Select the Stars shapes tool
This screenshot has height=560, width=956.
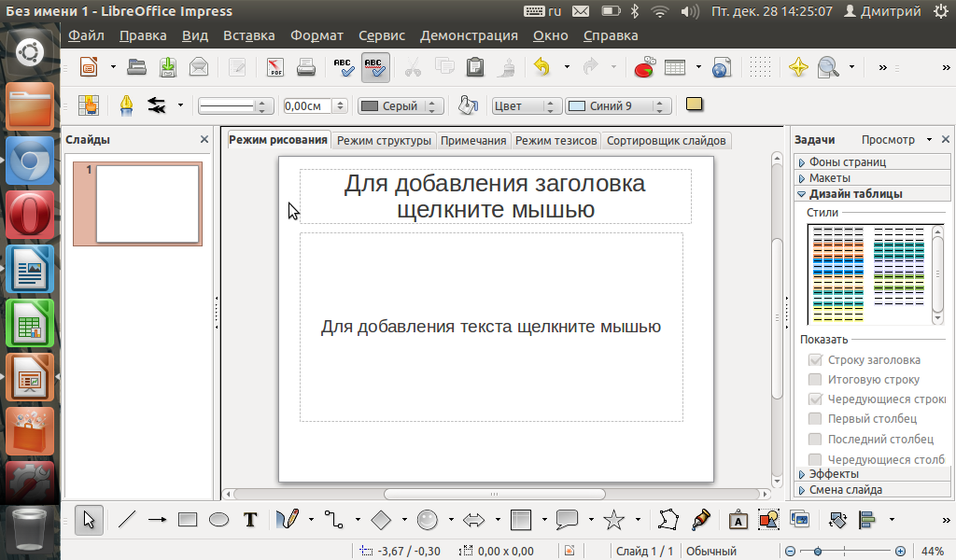(x=614, y=520)
